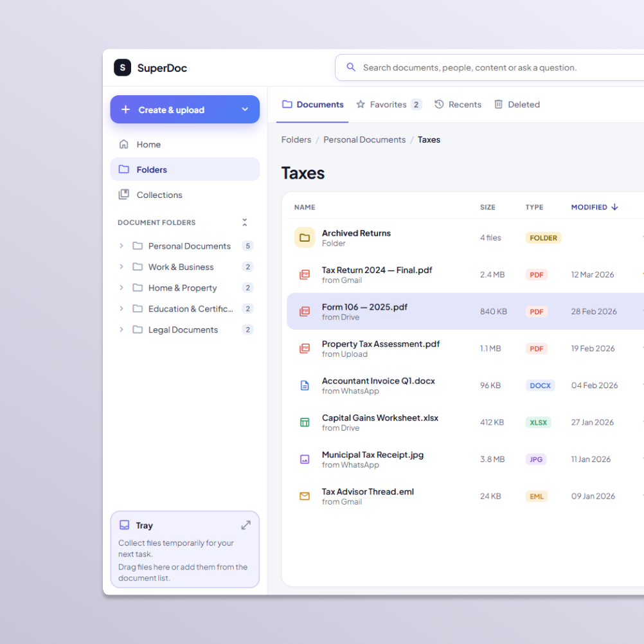Open the Create & upload dropdown arrow
The image size is (644, 644).
tap(246, 110)
